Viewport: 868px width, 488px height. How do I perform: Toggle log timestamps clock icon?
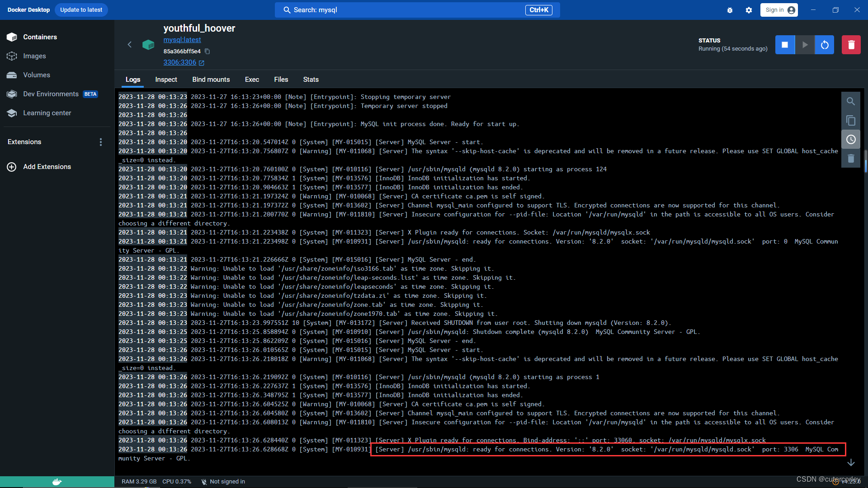point(850,140)
